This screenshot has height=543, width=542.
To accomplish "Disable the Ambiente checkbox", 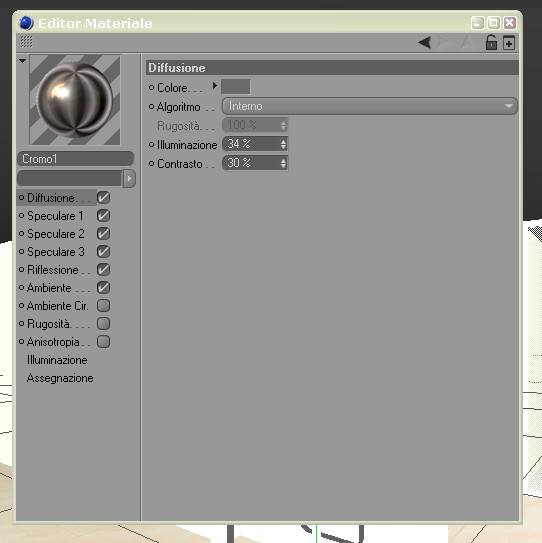I will point(103,287).
